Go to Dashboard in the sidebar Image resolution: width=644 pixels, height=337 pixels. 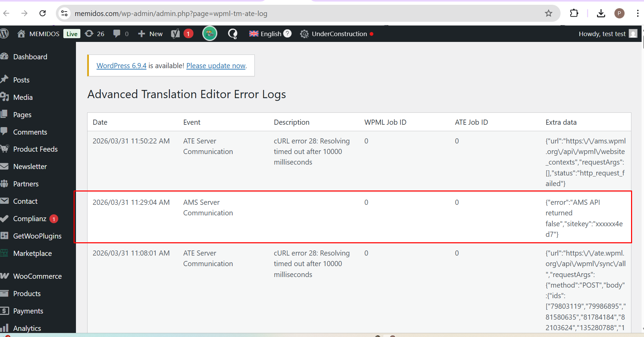pyautogui.click(x=30, y=57)
